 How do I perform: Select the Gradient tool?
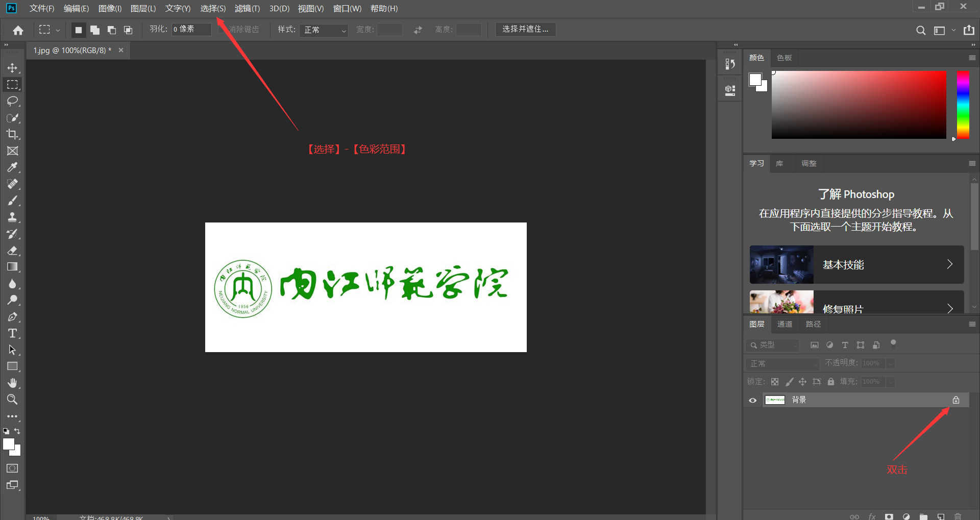coord(12,267)
